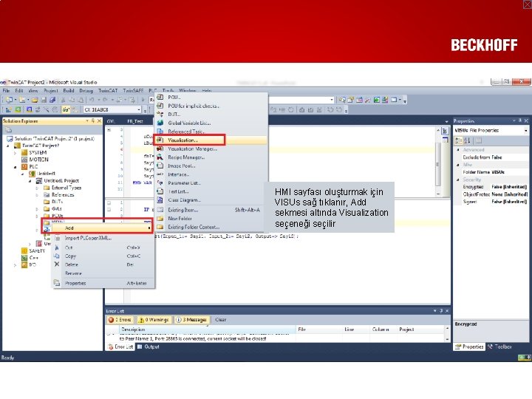Switch to the Output tab
532x399 pixels.
[x=148, y=347]
